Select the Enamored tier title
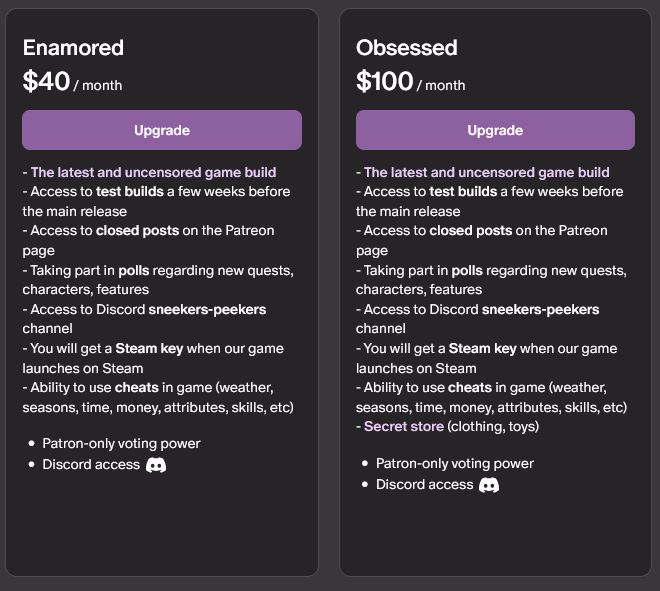This screenshot has height=591, width=660. click(73, 48)
